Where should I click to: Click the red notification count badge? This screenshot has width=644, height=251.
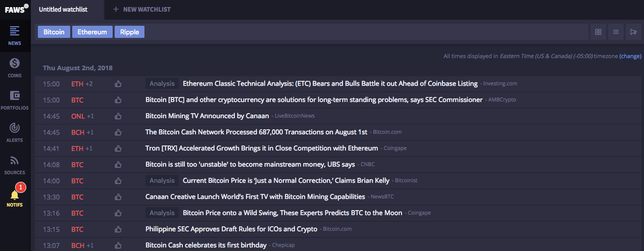tap(21, 187)
